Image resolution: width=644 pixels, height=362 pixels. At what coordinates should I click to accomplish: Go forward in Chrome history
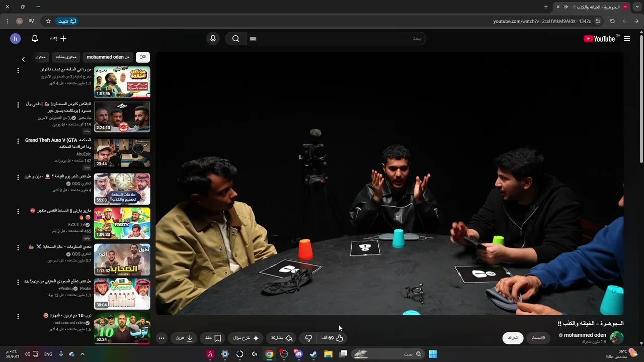point(624,21)
